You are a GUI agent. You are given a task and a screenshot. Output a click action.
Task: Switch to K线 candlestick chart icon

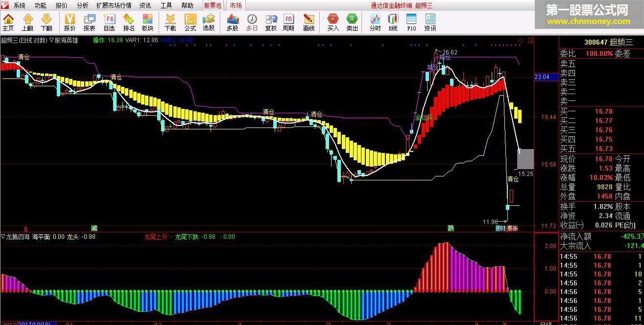[393, 23]
